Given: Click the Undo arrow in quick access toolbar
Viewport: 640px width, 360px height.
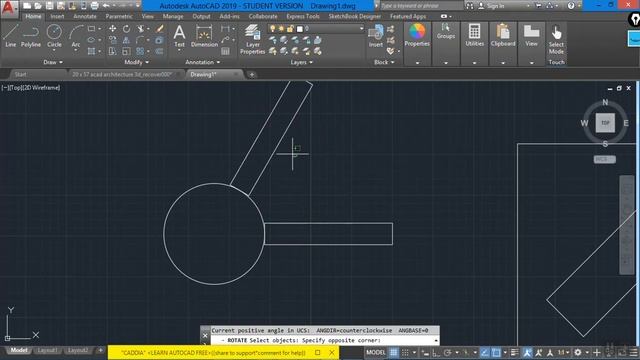Looking at the screenshot, I should click(106, 6).
